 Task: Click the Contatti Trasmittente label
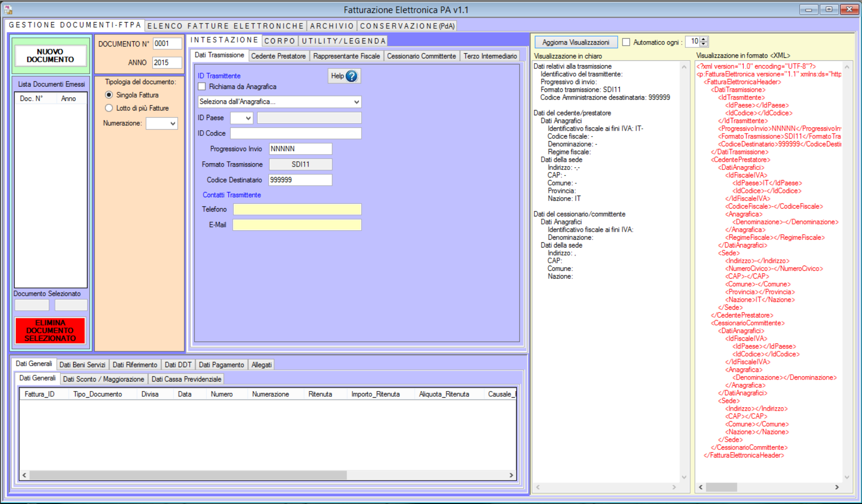pyautogui.click(x=232, y=195)
